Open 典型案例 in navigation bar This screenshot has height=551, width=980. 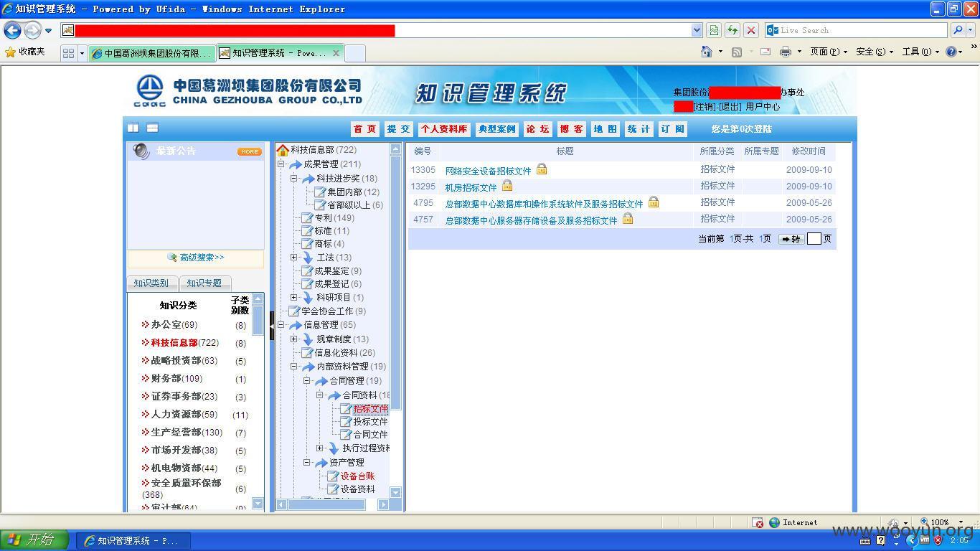pos(496,129)
